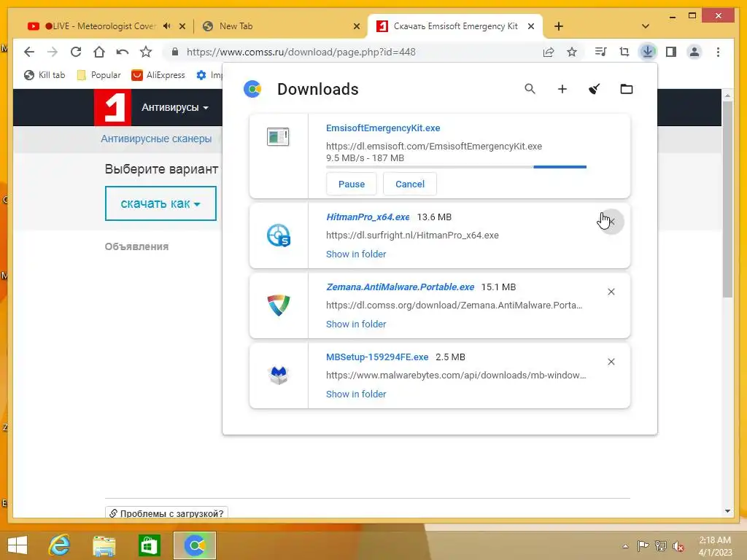747x560 pixels.
Task: Bookmark page with star inside address bar
Action: (572, 52)
